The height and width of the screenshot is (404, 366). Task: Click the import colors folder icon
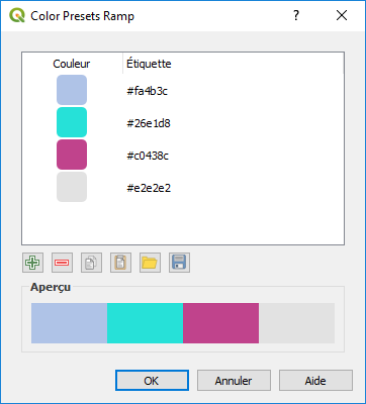point(150,263)
